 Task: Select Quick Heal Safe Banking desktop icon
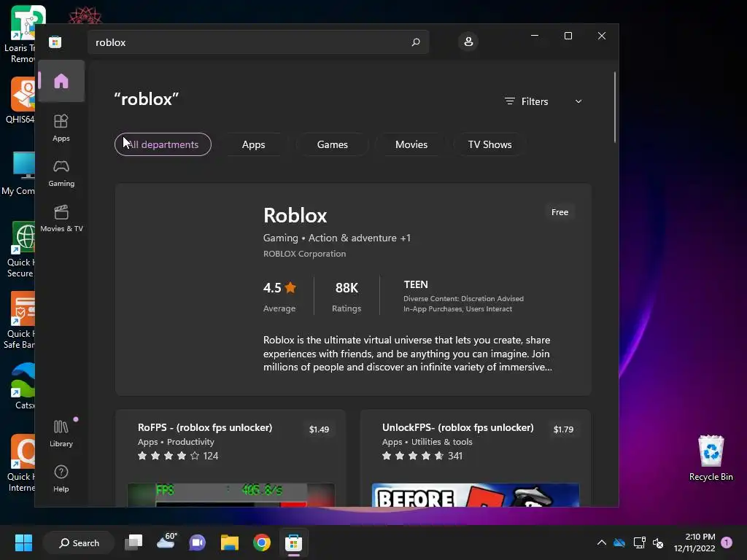(x=19, y=321)
